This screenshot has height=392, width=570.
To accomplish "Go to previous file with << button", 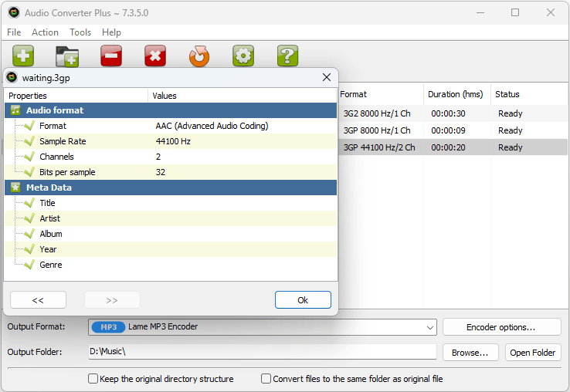I will pos(38,299).
